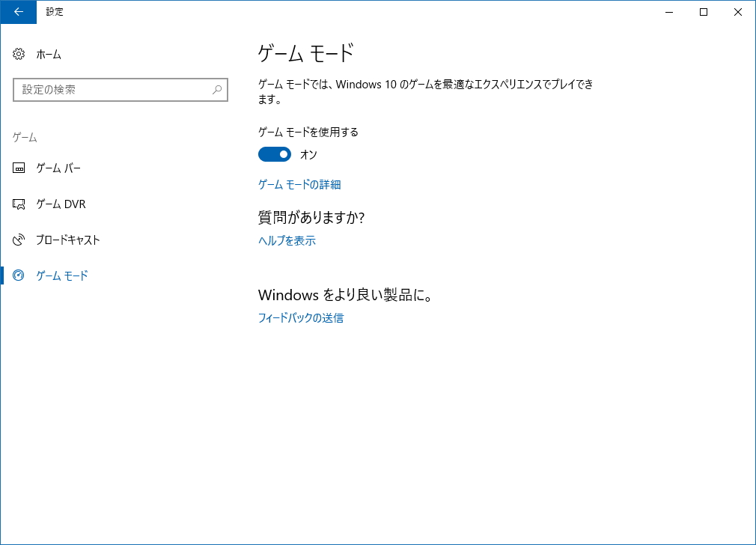Click the ゲーム category header in sidebar
Viewport: 756px width, 545px height.
tap(25, 138)
